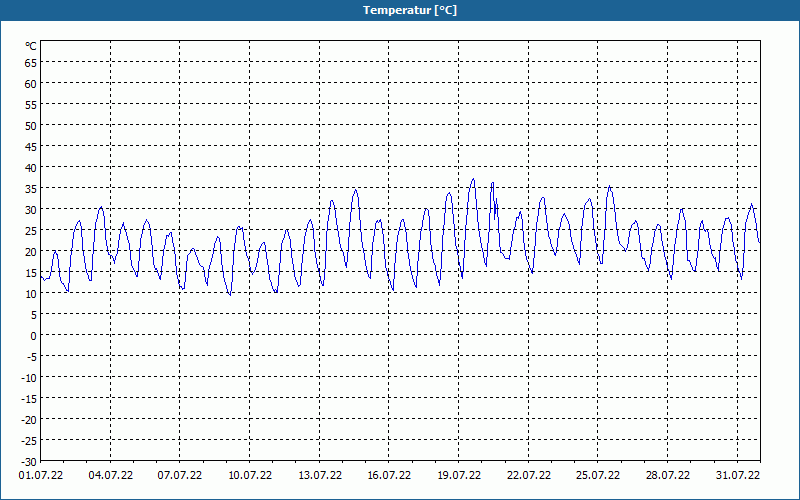Click the 31.07.22 date label
800x500 pixels.
(x=738, y=476)
